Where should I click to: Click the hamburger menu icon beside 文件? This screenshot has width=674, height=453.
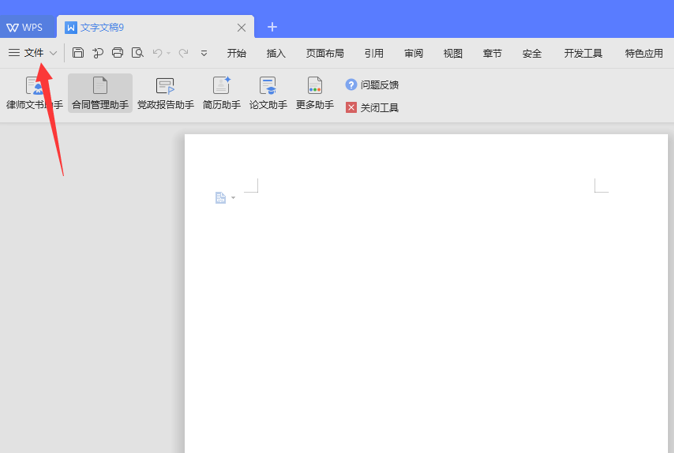pos(14,52)
